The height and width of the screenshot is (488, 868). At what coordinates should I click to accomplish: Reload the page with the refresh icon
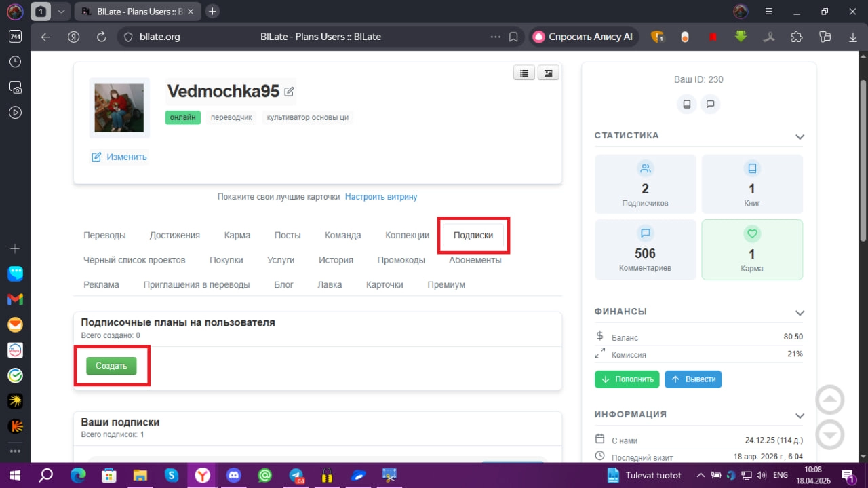pos(102,37)
